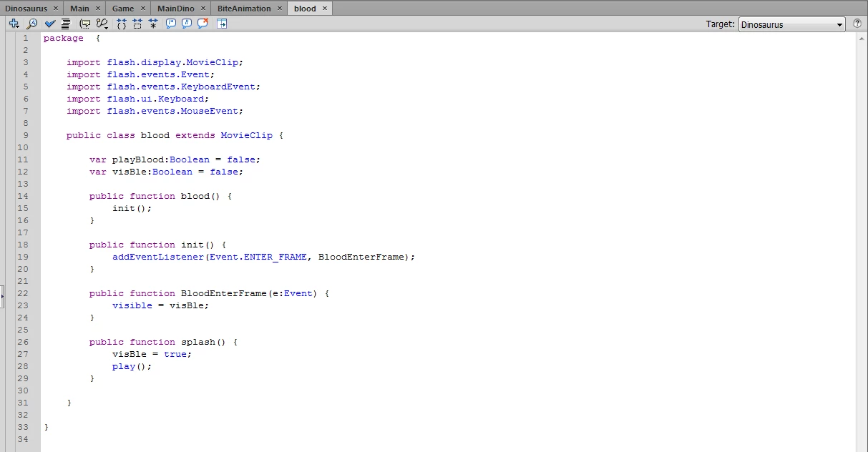The width and height of the screenshot is (868, 452).
Task: Click line number 22 in the gutter
Action: (23, 293)
